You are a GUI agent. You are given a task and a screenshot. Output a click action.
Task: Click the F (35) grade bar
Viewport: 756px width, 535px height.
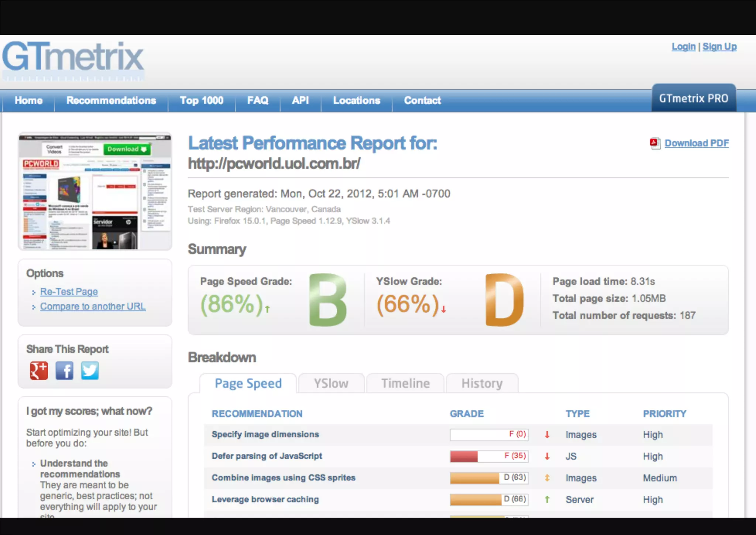[489, 456]
